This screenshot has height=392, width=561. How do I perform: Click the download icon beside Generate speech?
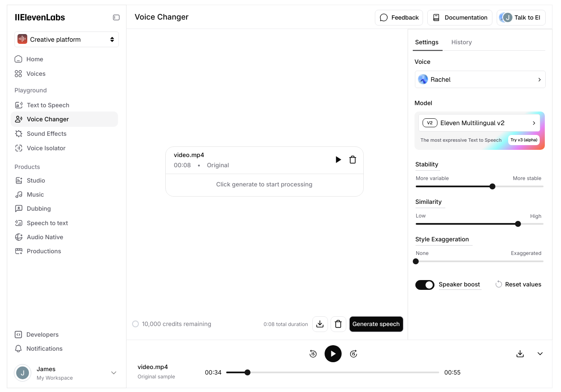320,324
